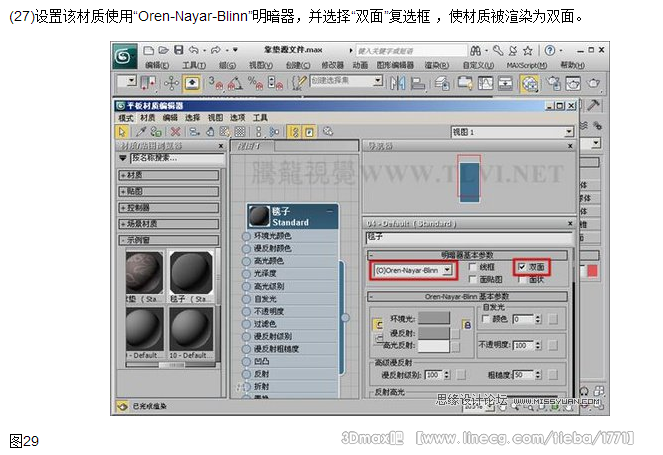This screenshot has height=455, width=663.
Task: Click the star favorites icon
Action: [528, 51]
